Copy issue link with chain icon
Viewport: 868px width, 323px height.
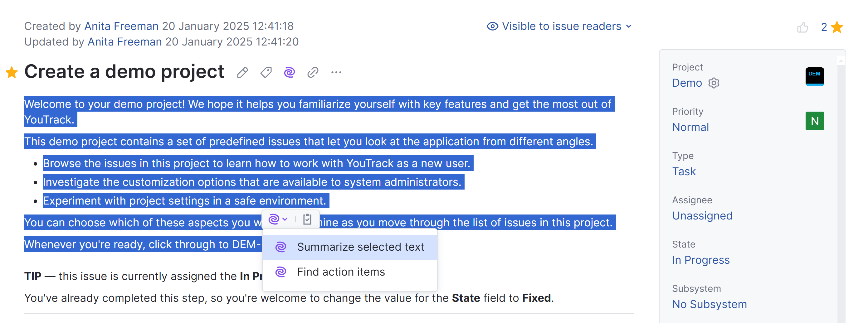point(313,72)
